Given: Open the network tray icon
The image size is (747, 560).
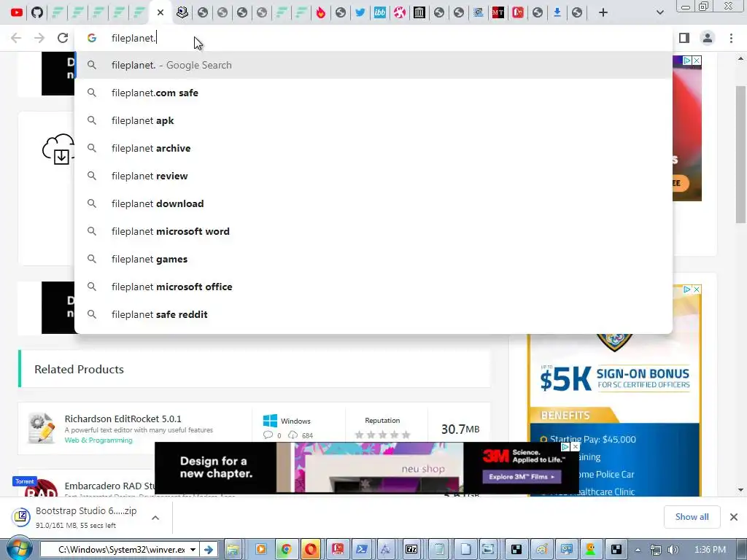Looking at the screenshot, I should (656, 550).
